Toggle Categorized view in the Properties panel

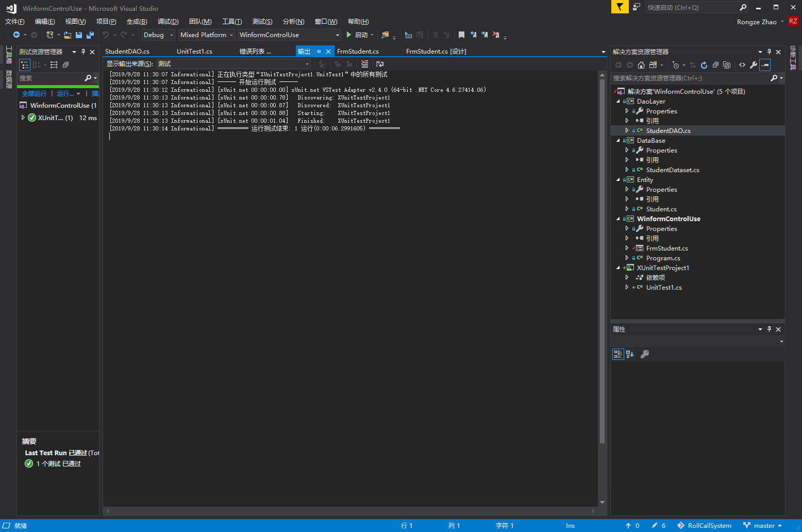click(618, 354)
